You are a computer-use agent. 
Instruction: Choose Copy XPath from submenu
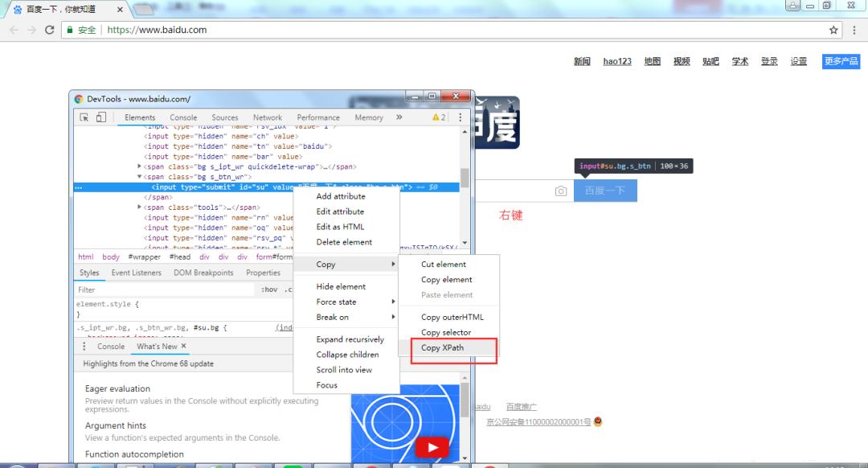click(442, 347)
